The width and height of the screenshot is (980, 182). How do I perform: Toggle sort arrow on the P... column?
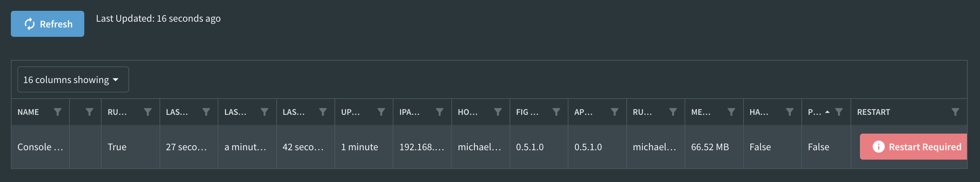827,112
